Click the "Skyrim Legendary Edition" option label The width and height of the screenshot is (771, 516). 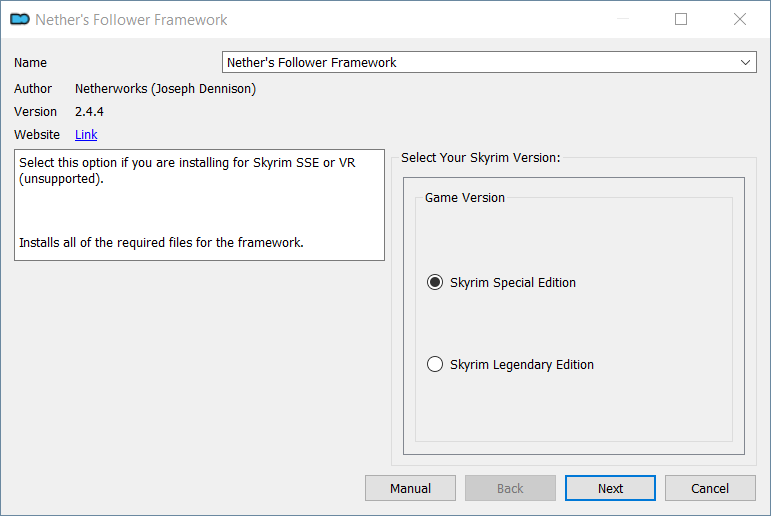pos(522,364)
